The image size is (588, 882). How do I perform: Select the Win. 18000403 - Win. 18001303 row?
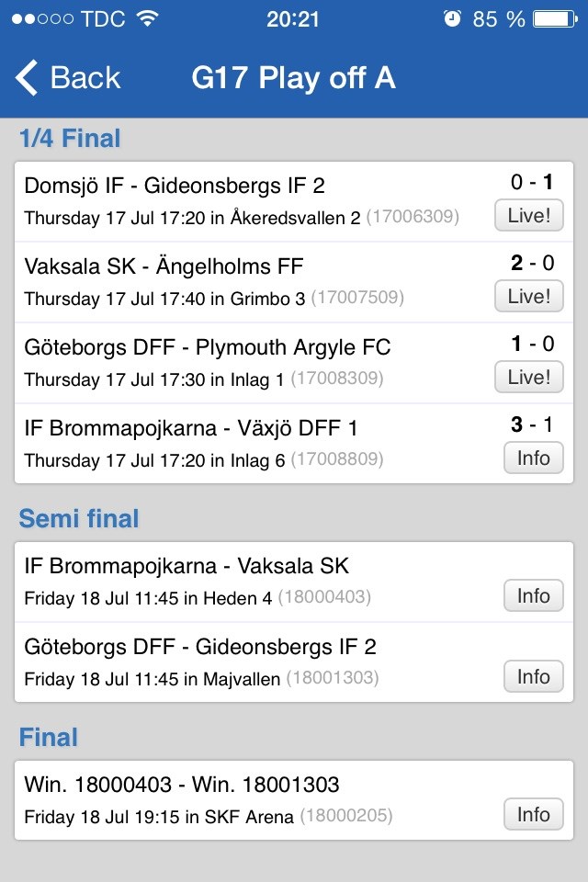[248, 799]
